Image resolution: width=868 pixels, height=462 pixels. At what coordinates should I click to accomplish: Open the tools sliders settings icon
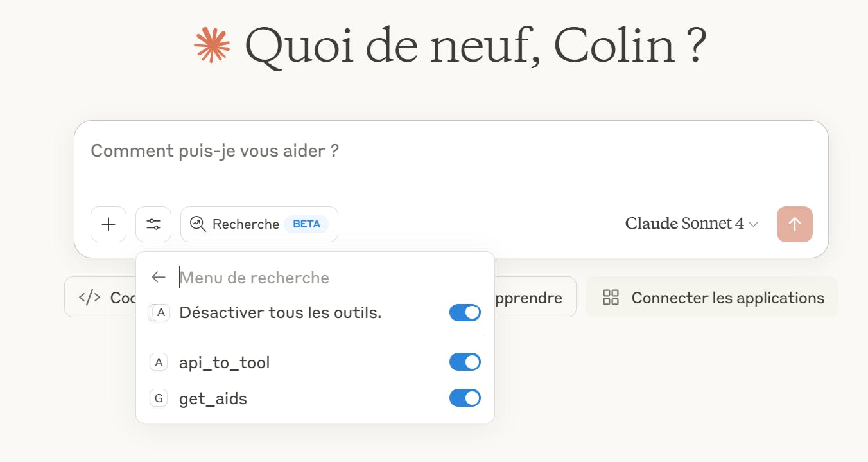[x=153, y=224]
